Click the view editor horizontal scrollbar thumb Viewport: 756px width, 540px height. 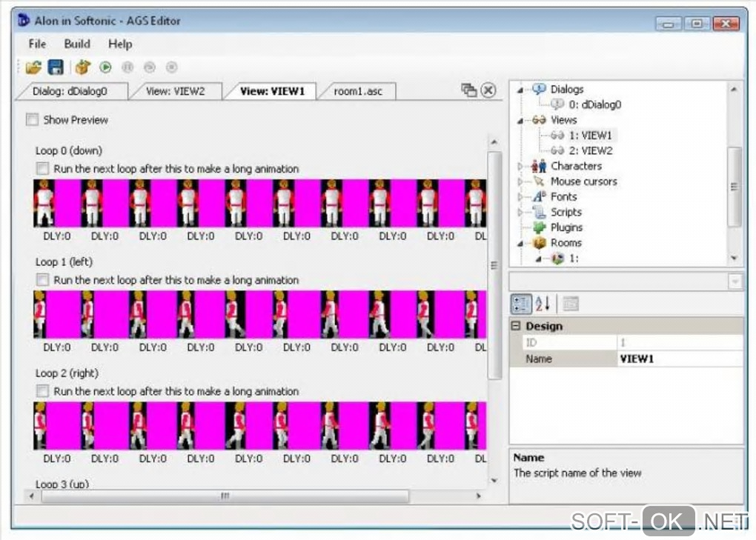tap(225, 496)
